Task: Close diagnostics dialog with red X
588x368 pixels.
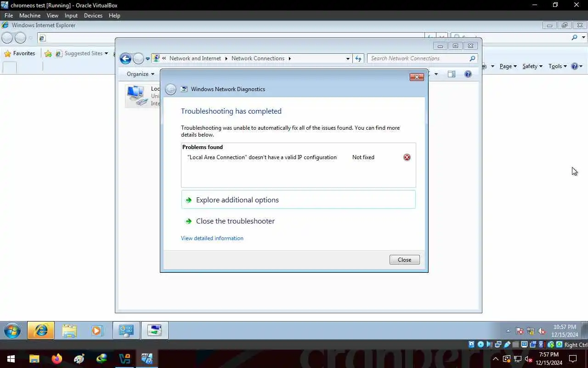Action: 417,77
